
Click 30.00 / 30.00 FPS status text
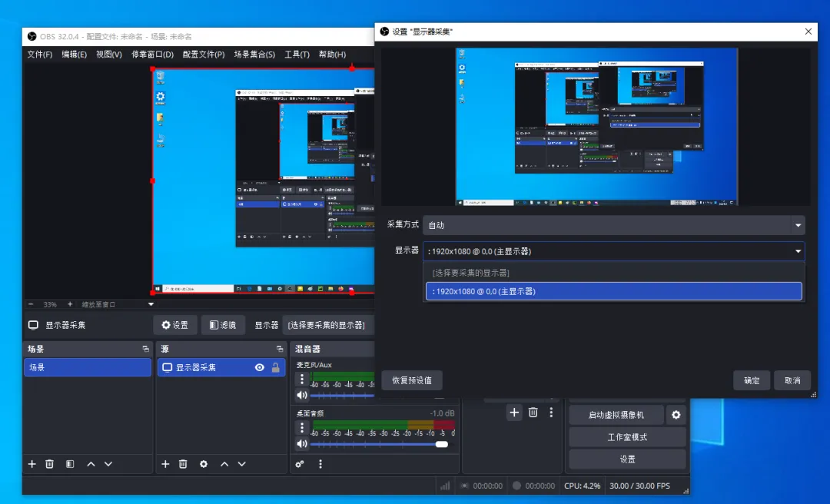point(639,486)
